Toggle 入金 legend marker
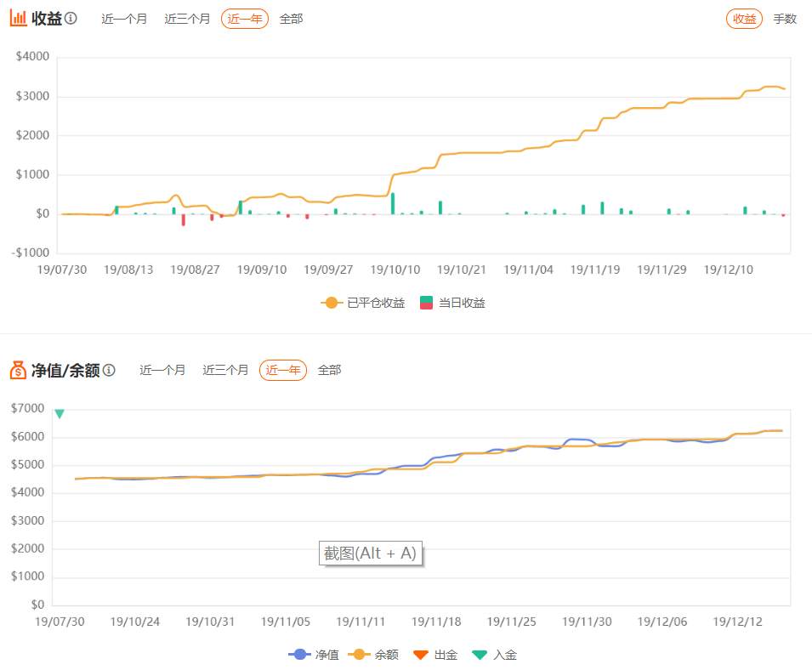The width and height of the screenshot is (812, 670). [495, 655]
